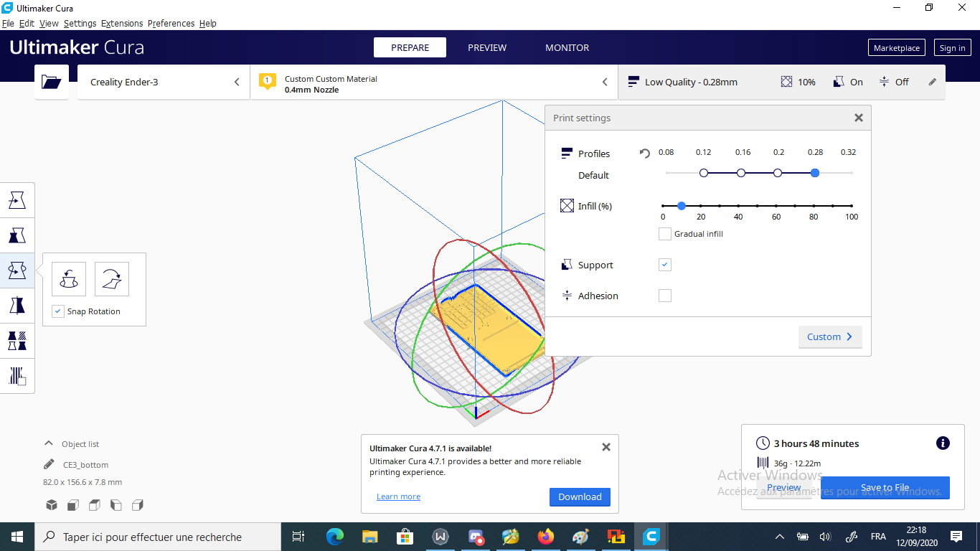The image size is (980, 551).
Task: Open the Settings menu
Action: click(80, 23)
